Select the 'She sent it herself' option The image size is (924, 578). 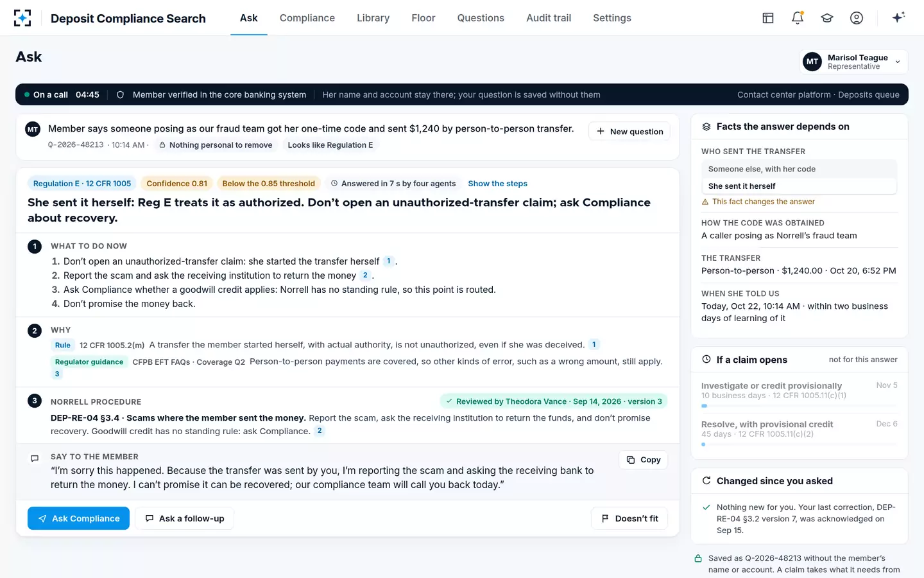tap(799, 186)
